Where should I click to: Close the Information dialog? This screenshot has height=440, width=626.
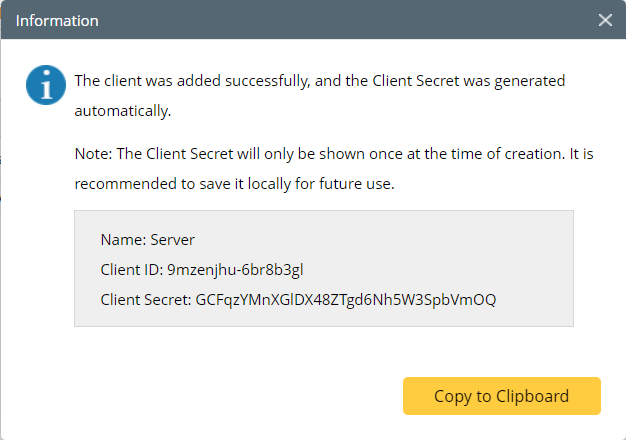[x=605, y=20]
